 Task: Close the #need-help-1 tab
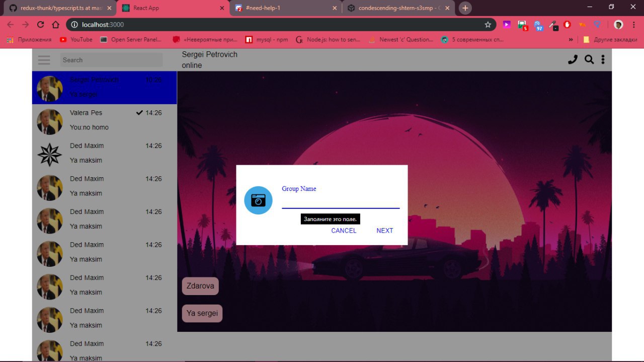click(x=335, y=8)
